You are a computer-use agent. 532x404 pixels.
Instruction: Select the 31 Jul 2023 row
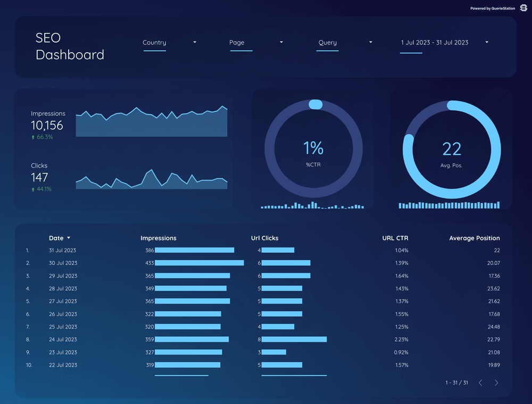pyautogui.click(x=63, y=250)
